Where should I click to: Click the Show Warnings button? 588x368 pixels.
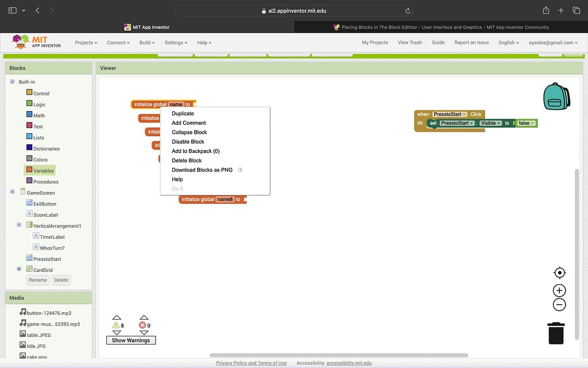click(130, 340)
